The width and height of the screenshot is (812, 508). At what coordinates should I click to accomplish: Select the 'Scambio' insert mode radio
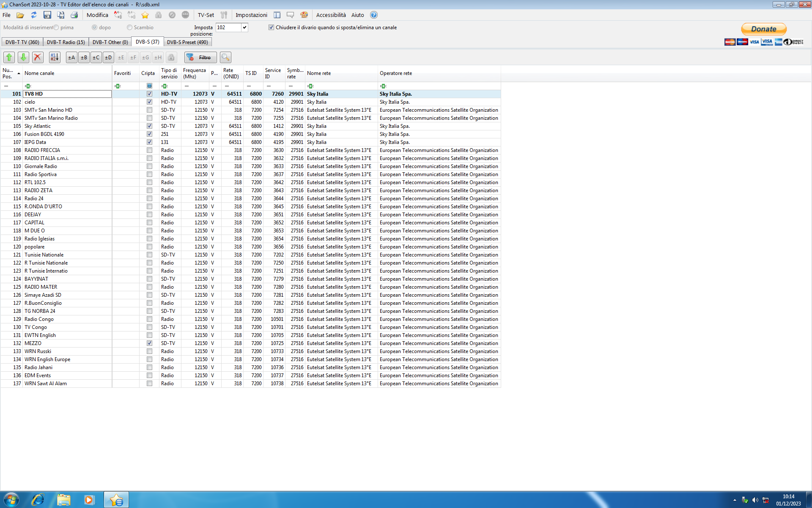129,28
